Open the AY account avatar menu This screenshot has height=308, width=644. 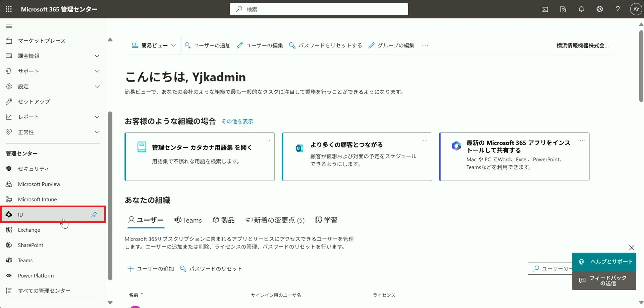[x=636, y=9]
